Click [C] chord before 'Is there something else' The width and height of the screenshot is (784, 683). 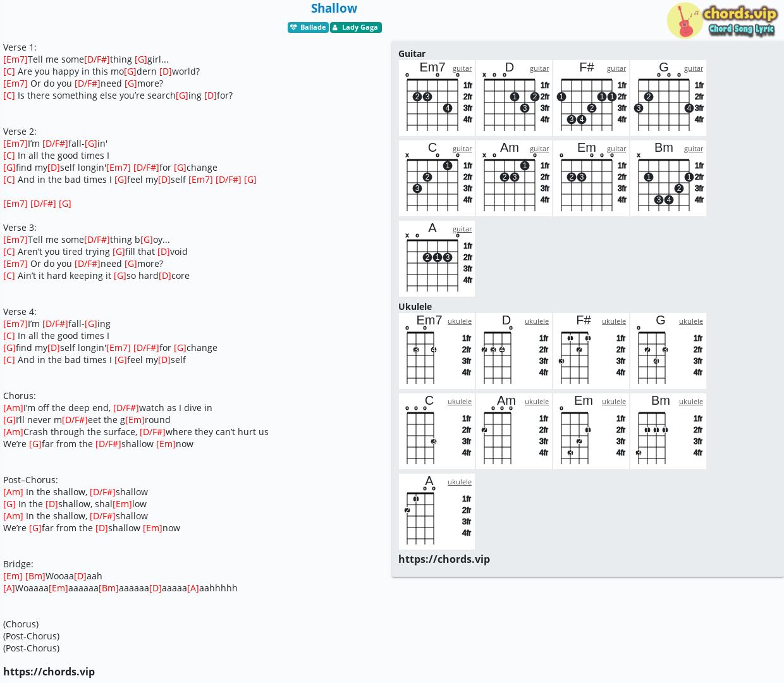[x=9, y=95]
